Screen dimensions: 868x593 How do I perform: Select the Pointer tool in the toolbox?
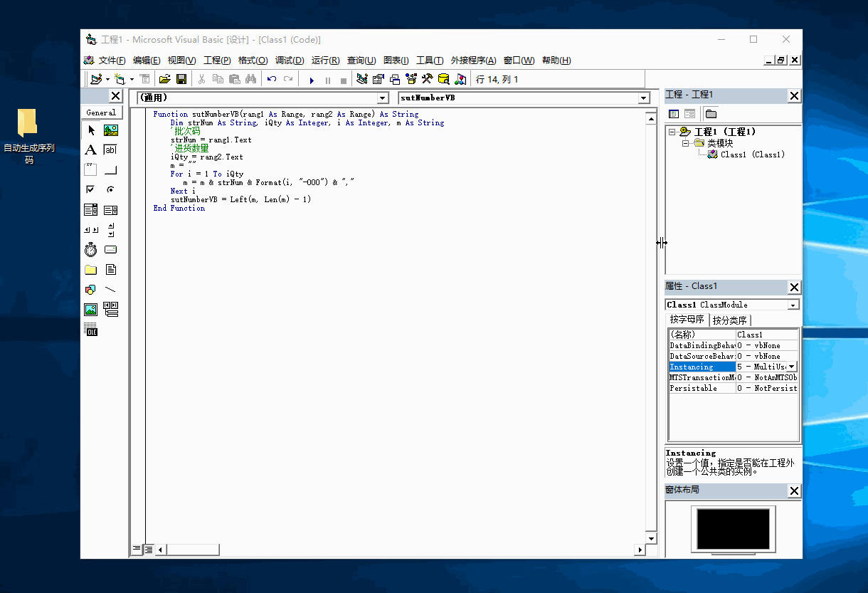pyautogui.click(x=91, y=130)
